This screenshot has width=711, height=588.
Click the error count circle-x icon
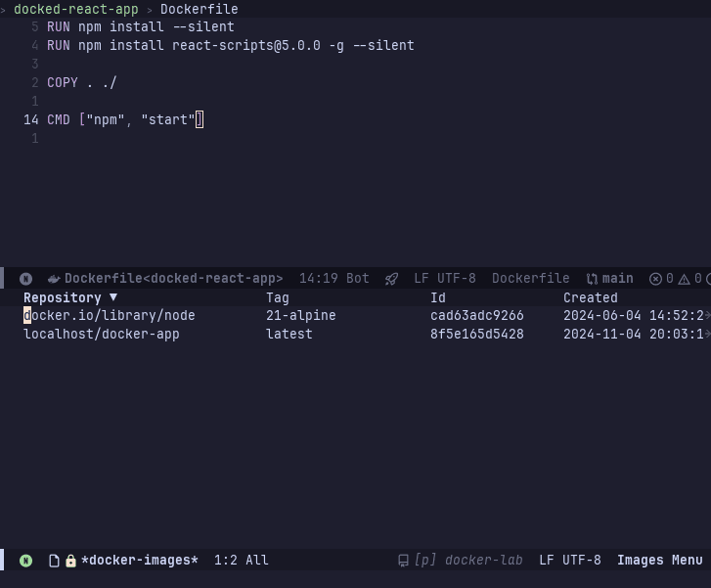(x=656, y=279)
